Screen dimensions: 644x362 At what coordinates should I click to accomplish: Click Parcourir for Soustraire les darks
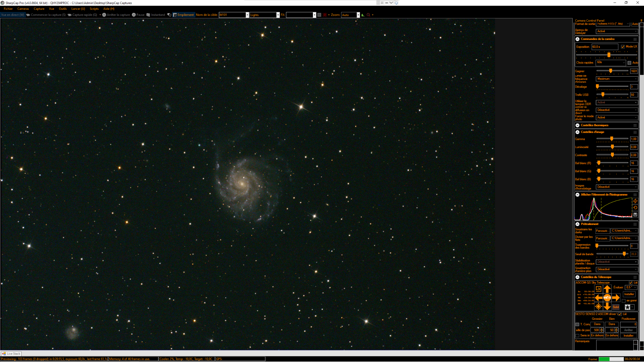coord(602,231)
